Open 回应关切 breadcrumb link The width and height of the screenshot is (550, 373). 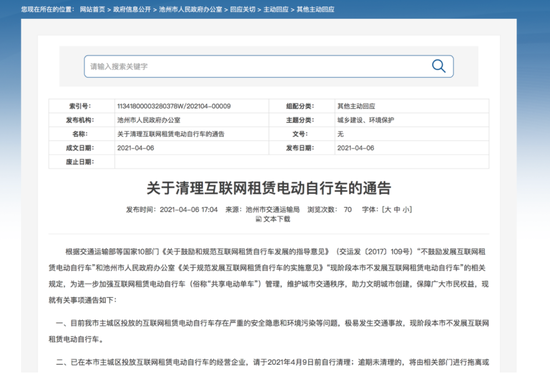(x=242, y=9)
